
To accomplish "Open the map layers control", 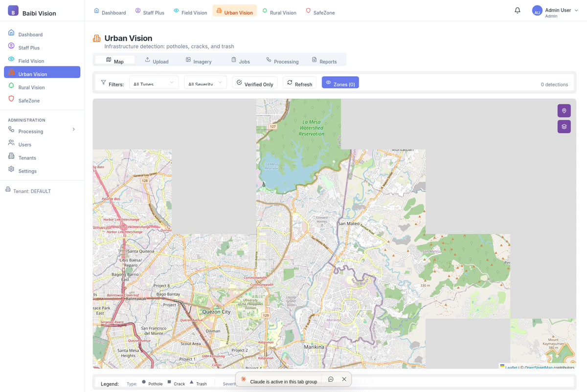I will pyautogui.click(x=564, y=126).
